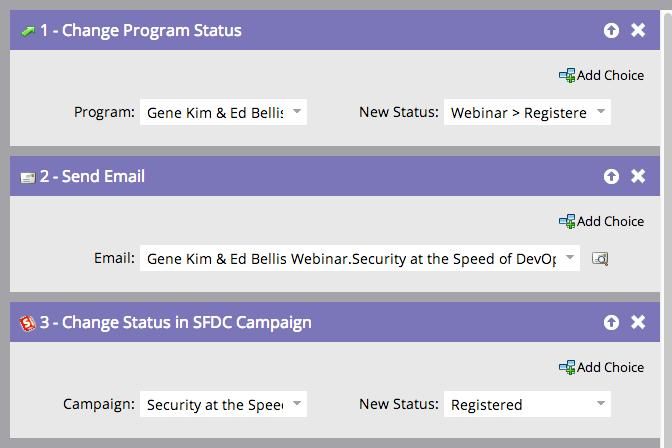The height and width of the screenshot is (448, 672).
Task: Delete the Send Email flow step
Action: tap(638, 176)
